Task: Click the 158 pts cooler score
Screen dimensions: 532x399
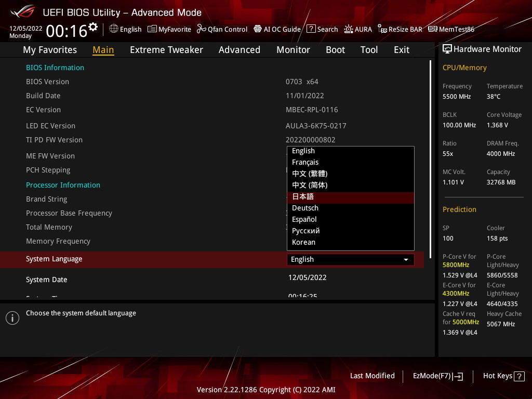Action: (x=497, y=238)
